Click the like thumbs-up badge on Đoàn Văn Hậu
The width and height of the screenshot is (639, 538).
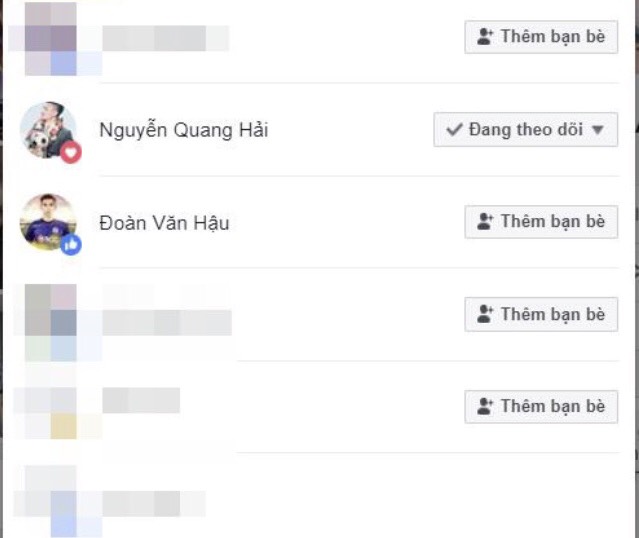click(71, 245)
